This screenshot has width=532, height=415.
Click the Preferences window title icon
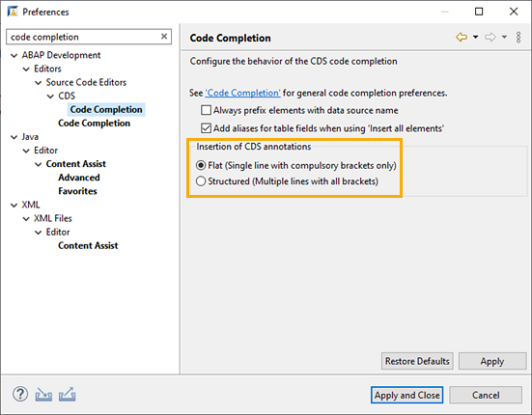13,12
